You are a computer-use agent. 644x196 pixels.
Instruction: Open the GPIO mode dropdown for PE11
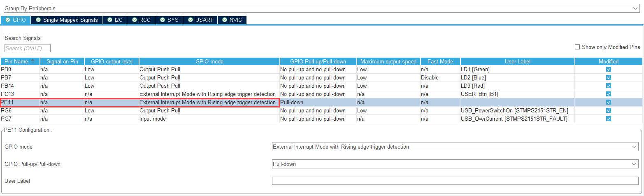(455, 147)
